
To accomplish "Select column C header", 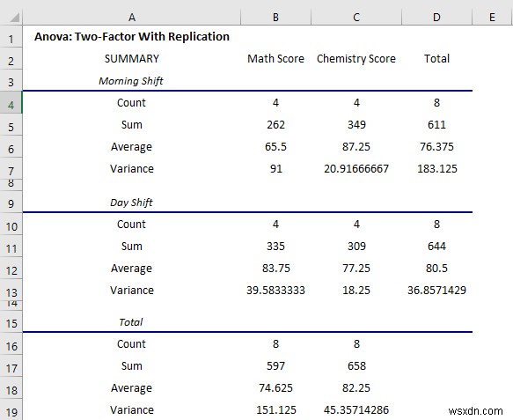I will point(356,17).
